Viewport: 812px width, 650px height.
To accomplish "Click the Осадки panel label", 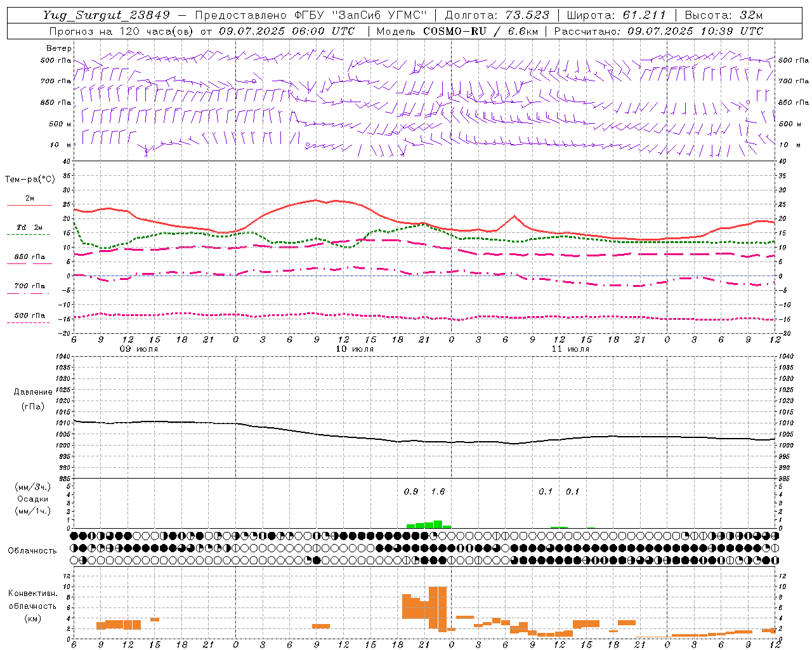I will (33, 499).
